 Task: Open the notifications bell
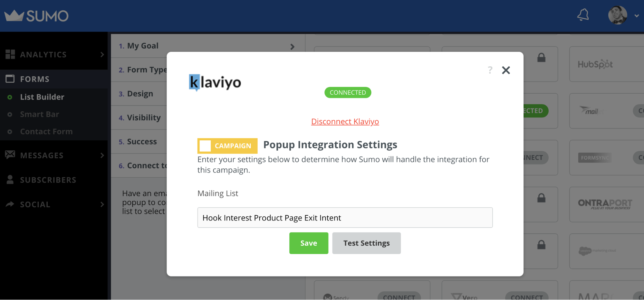(583, 15)
